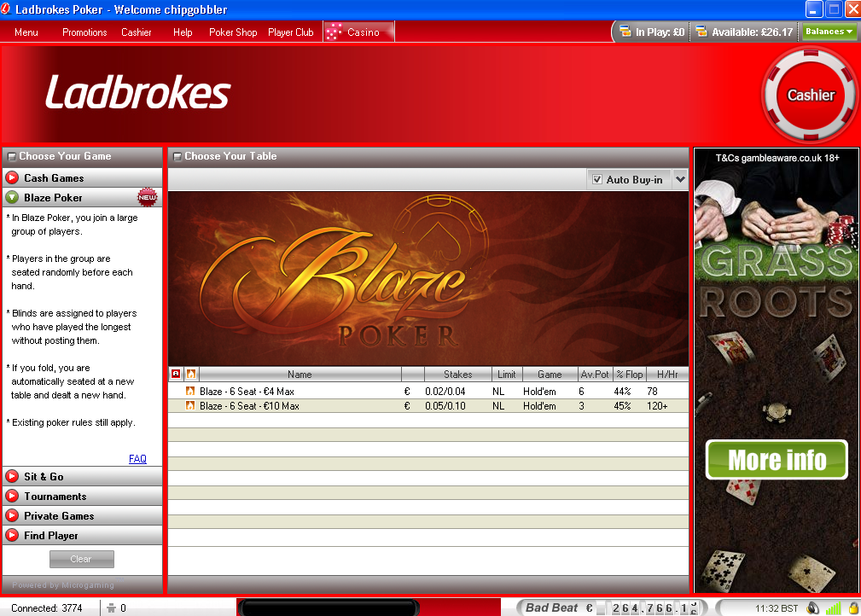Image resolution: width=861 pixels, height=616 pixels.
Task: Click the green connection signal bars icon
Action: point(833,607)
